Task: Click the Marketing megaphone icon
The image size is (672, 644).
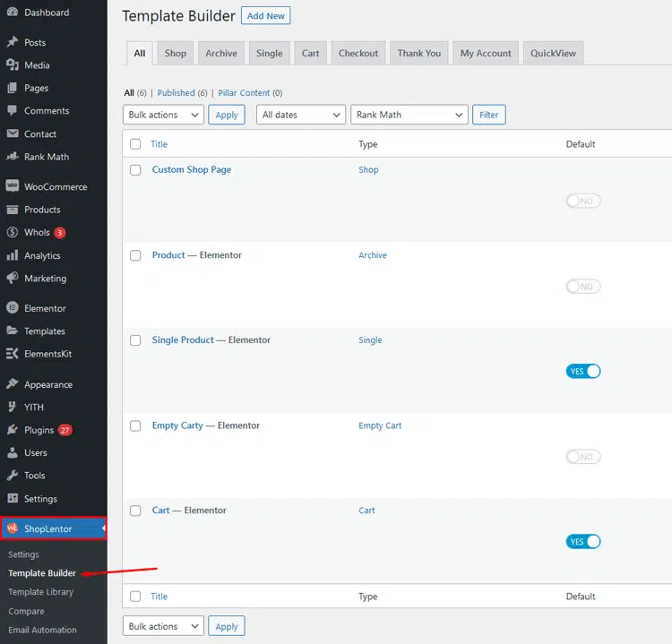Action: 13,278
